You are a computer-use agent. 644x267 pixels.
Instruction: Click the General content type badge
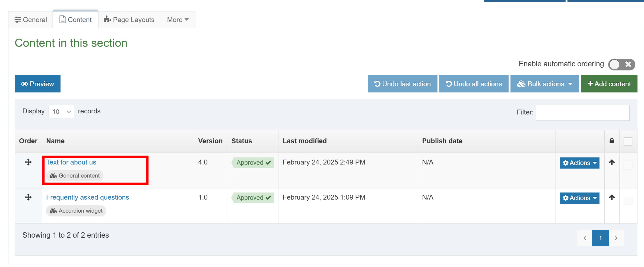click(x=75, y=176)
